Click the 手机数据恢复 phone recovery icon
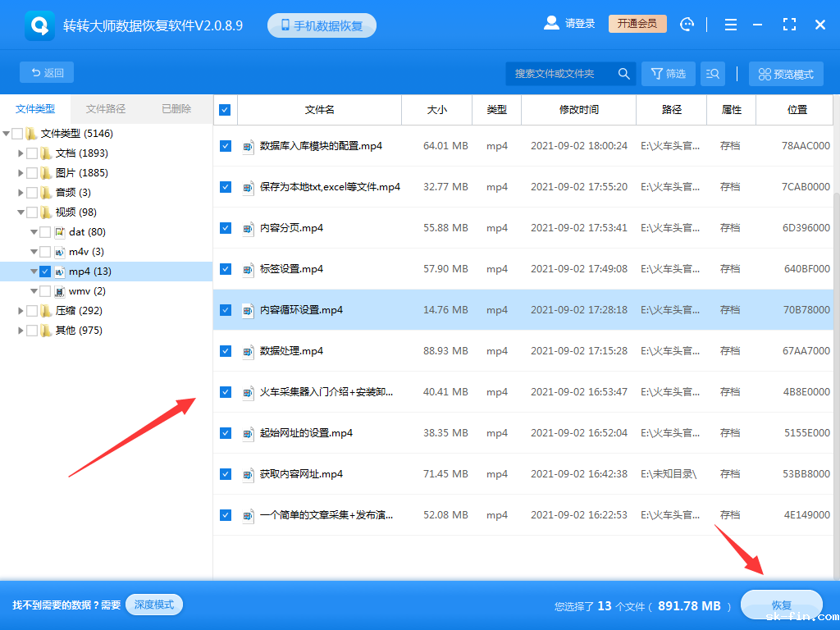The height and width of the screenshot is (630, 840). [321, 24]
